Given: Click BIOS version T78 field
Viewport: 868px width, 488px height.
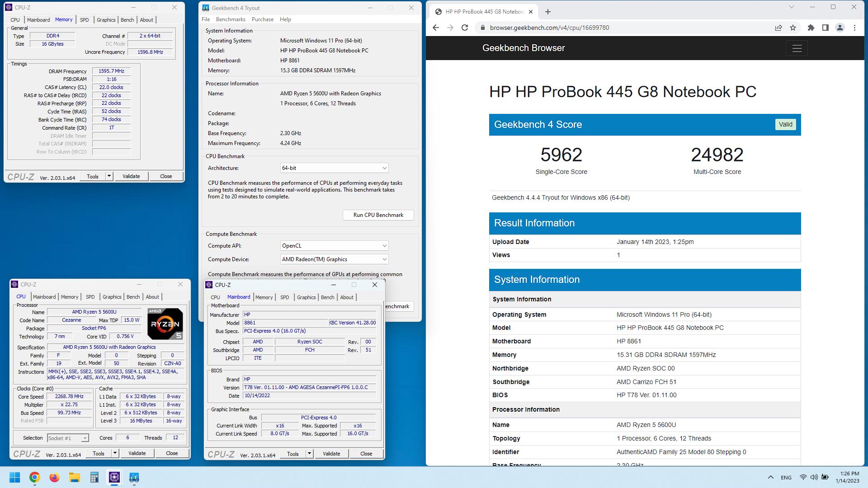Looking at the screenshot, I should pyautogui.click(x=310, y=388).
